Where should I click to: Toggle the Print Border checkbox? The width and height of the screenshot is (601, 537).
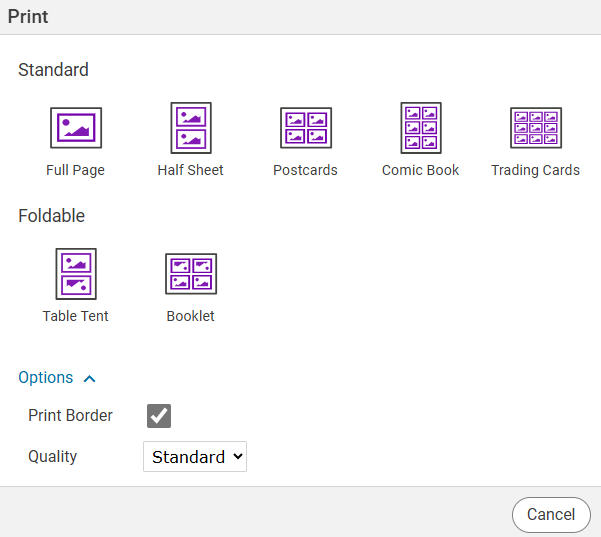click(x=159, y=416)
